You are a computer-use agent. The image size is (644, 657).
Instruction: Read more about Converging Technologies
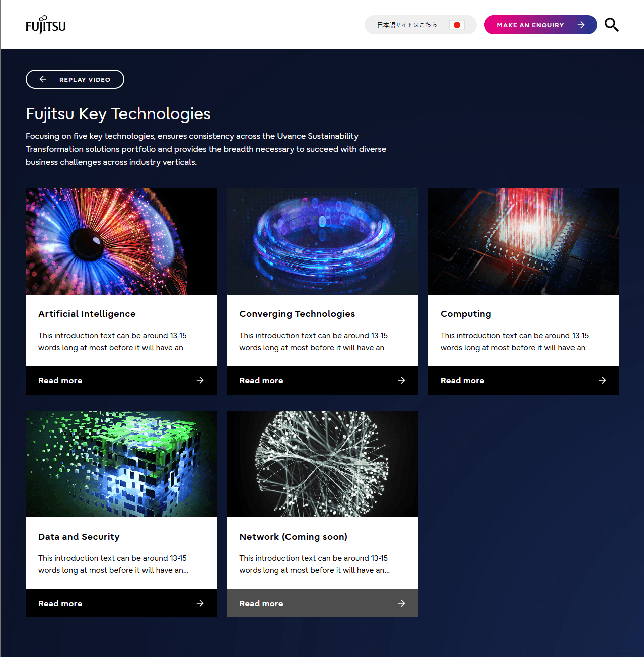click(322, 380)
